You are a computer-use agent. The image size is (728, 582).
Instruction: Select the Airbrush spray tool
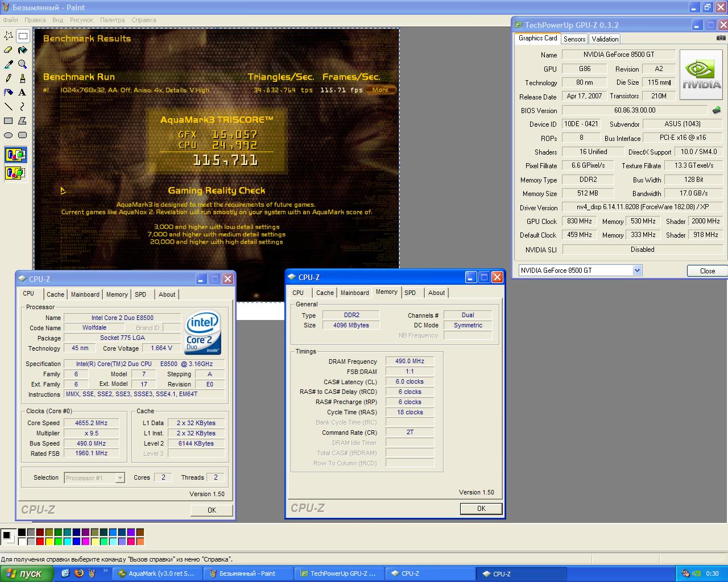pos(9,92)
